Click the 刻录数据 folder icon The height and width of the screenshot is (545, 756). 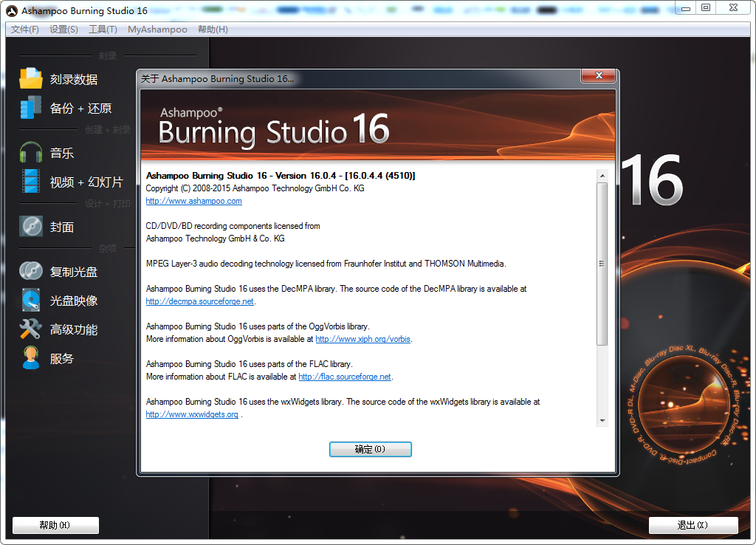tap(31, 78)
